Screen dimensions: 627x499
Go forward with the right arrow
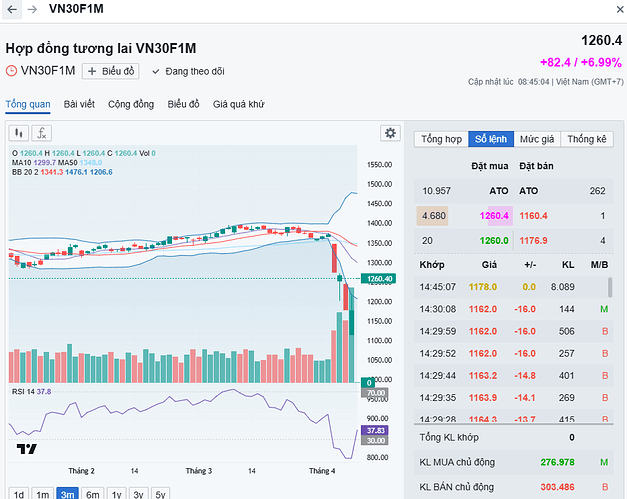(32, 9)
